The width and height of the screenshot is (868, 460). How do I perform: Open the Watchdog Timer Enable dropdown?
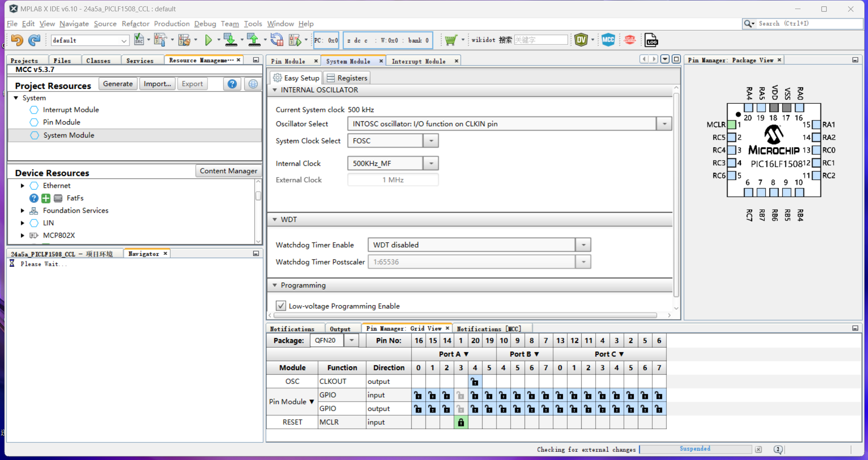[x=583, y=244]
